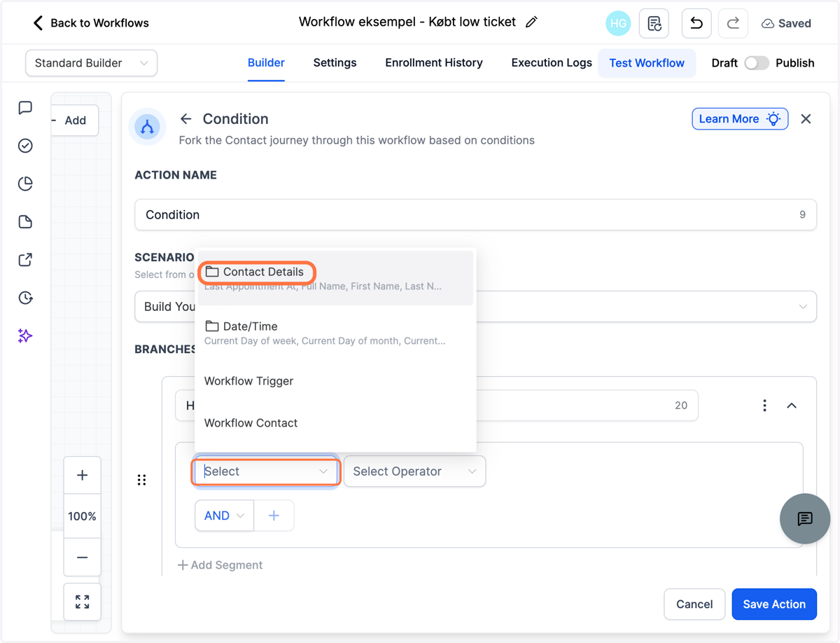The height and width of the screenshot is (643, 840).
Task: Open the HG user avatar
Action: (x=618, y=23)
